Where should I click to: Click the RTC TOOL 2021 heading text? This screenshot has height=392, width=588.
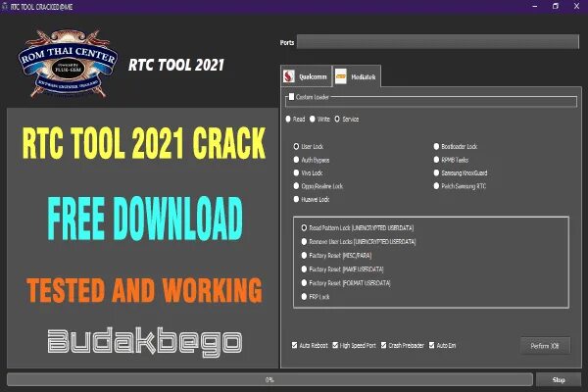click(x=176, y=65)
